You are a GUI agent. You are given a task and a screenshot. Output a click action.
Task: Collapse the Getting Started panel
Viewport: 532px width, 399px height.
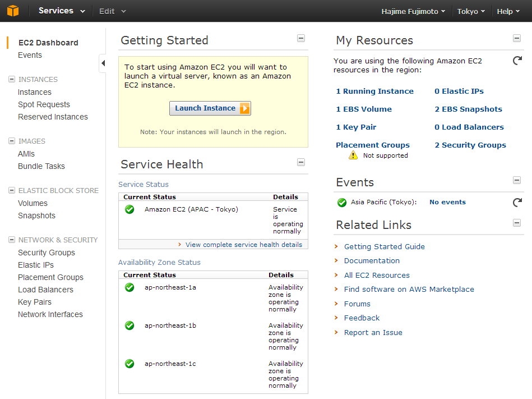click(x=301, y=38)
